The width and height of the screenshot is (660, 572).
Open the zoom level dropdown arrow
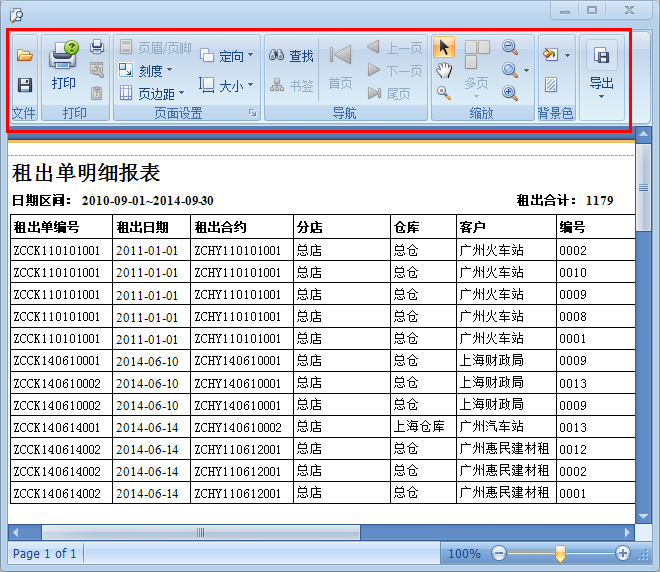click(526, 70)
